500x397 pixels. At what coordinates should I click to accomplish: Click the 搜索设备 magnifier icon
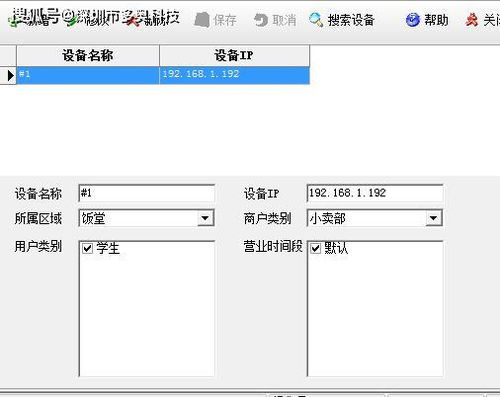pyautogui.click(x=316, y=20)
